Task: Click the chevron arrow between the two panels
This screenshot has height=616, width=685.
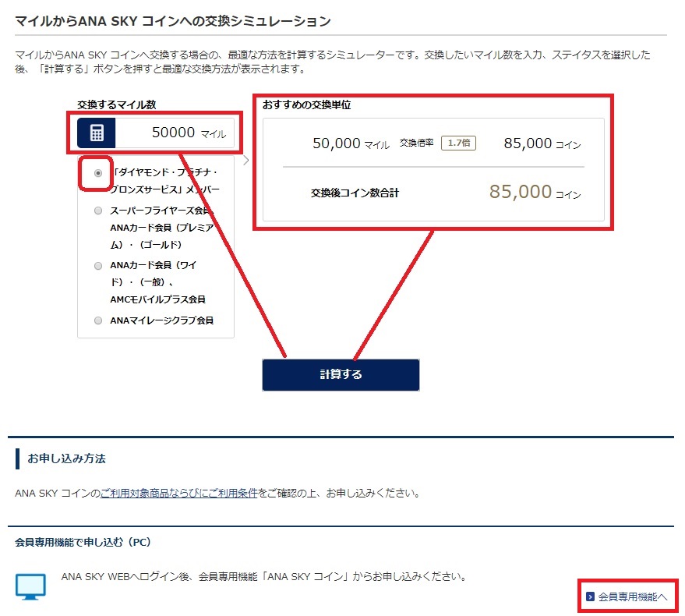Action: 246,161
